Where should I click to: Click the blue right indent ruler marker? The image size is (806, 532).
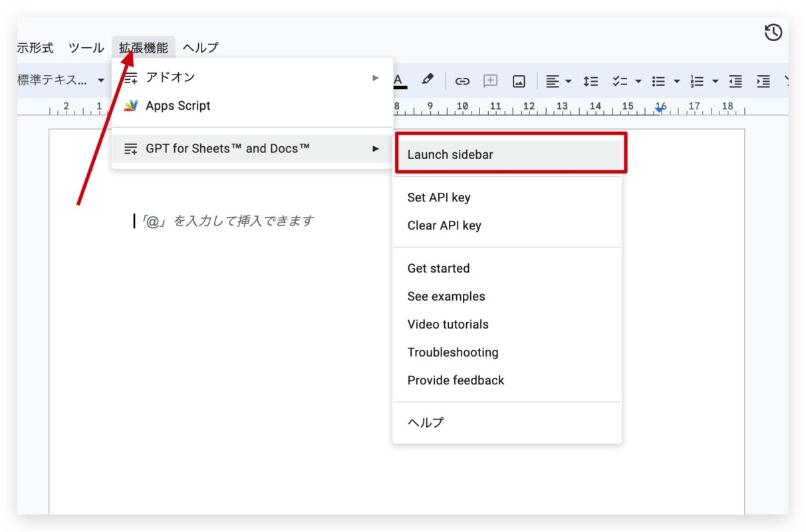[660, 110]
